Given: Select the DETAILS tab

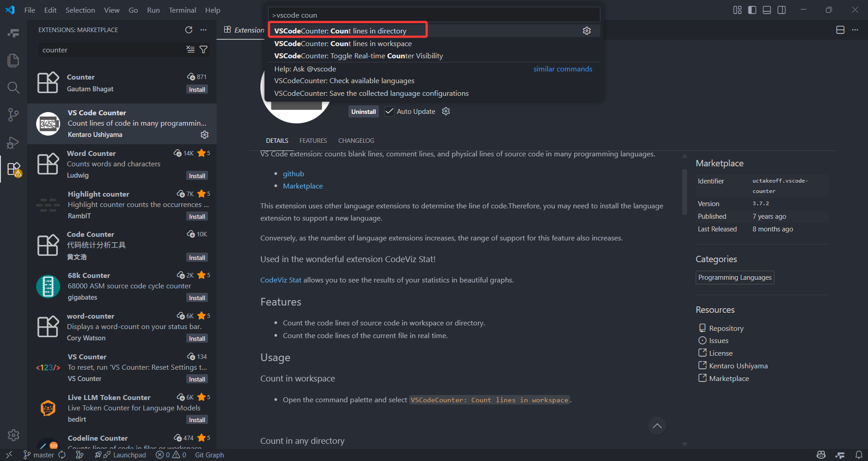Looking at the screenshot, I should [277, 141].
